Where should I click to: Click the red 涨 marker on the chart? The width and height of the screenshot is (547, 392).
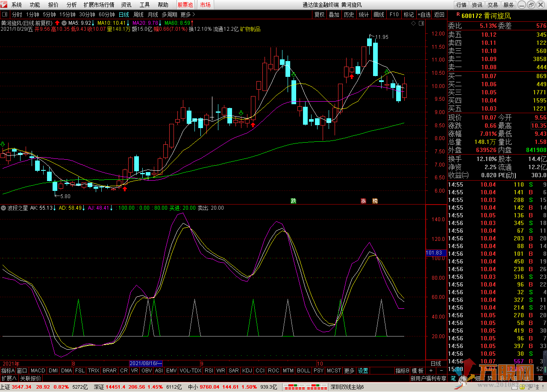pos(363,201)
